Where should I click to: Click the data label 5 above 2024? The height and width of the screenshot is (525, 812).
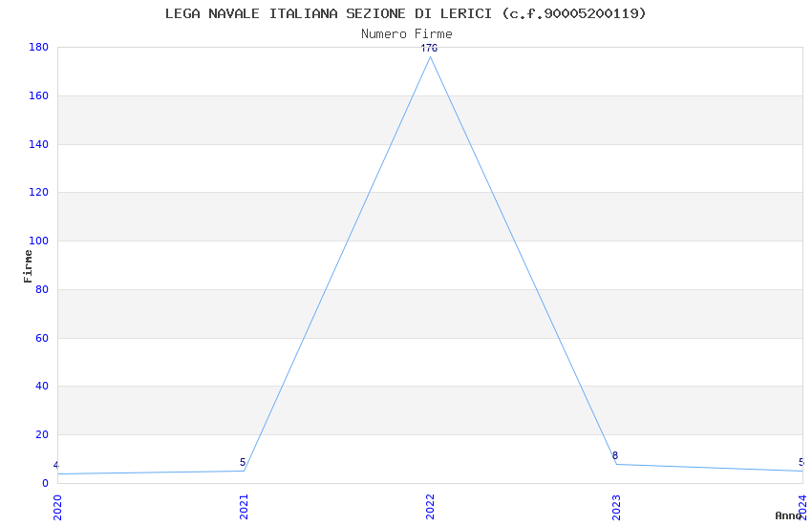pos(801,462)
